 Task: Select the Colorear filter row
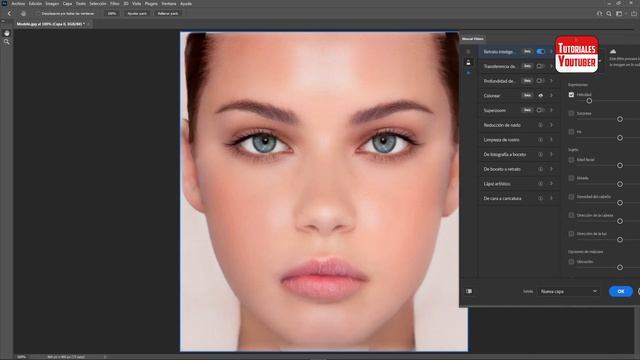click(x=518, y=96)
